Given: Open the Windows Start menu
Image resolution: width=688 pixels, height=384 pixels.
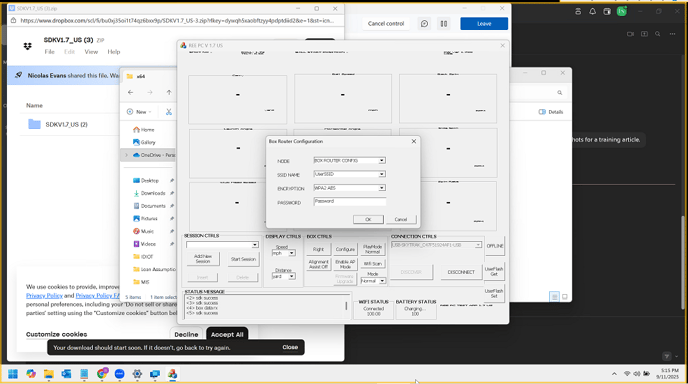Looking at the screenshot, I should pyautogui.click(x=13, y=374).
